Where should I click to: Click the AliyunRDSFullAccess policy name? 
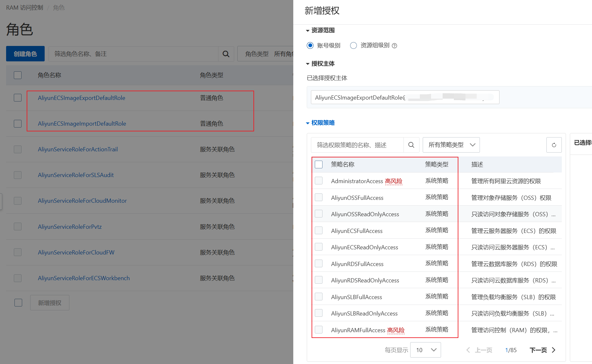(x=357, y=264)
